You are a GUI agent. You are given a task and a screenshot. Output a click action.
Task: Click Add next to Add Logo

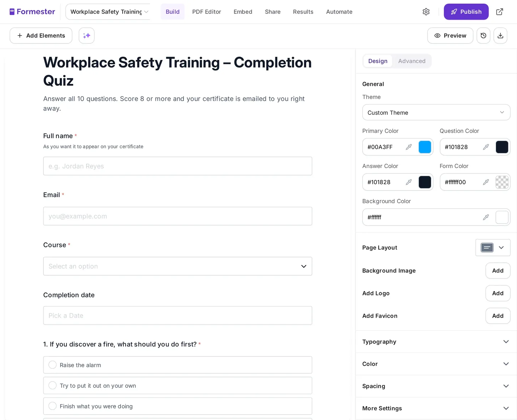[x=498, y=293]
